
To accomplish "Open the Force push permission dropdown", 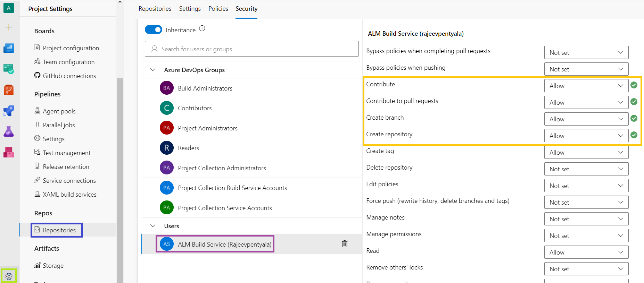I will [x=586, y=202].
